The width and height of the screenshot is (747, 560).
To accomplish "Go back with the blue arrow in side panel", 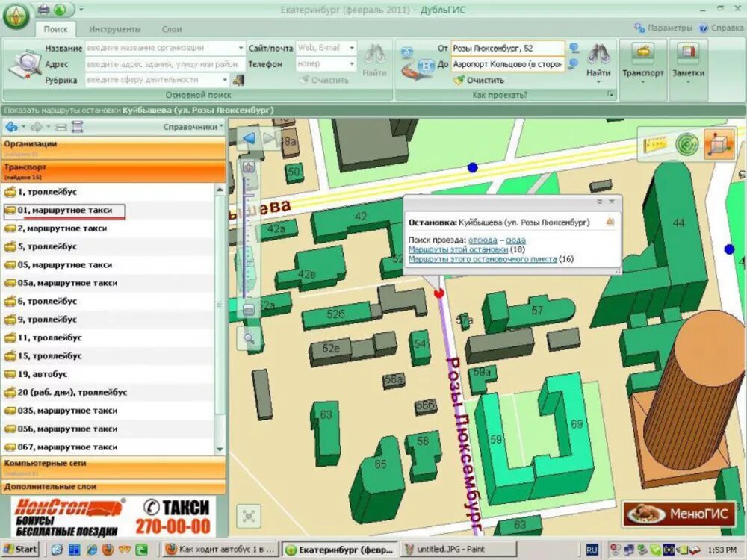I will (11, 127).
